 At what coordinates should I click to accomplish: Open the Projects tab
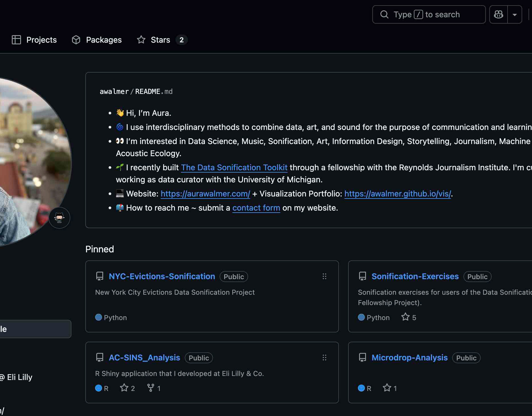tap(34, 40)
